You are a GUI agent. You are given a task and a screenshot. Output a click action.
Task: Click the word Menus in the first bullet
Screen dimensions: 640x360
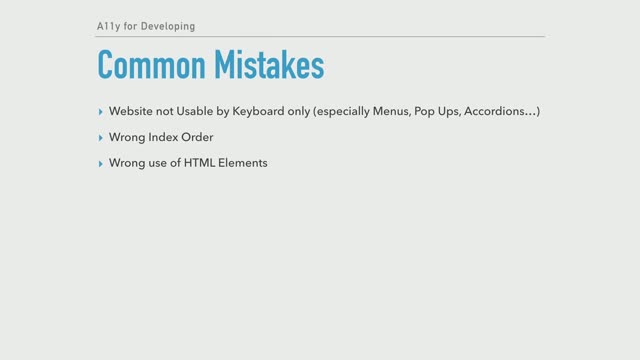coord(391,111)
